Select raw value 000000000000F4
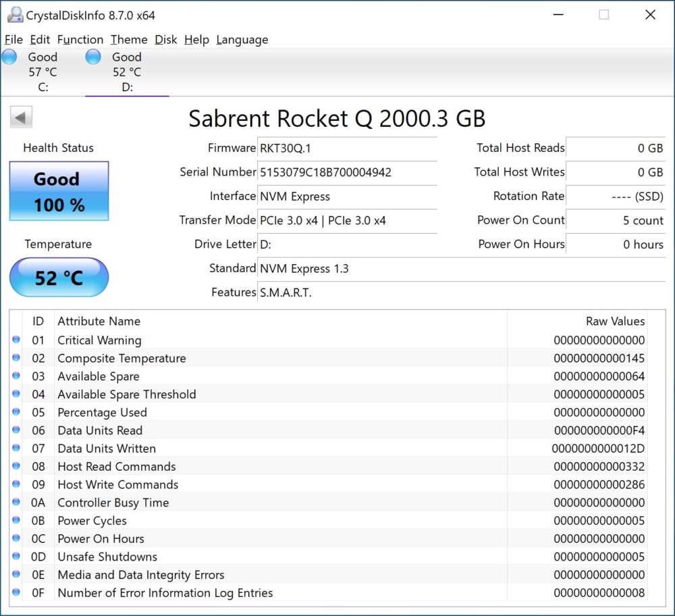 tap(599, 431)
